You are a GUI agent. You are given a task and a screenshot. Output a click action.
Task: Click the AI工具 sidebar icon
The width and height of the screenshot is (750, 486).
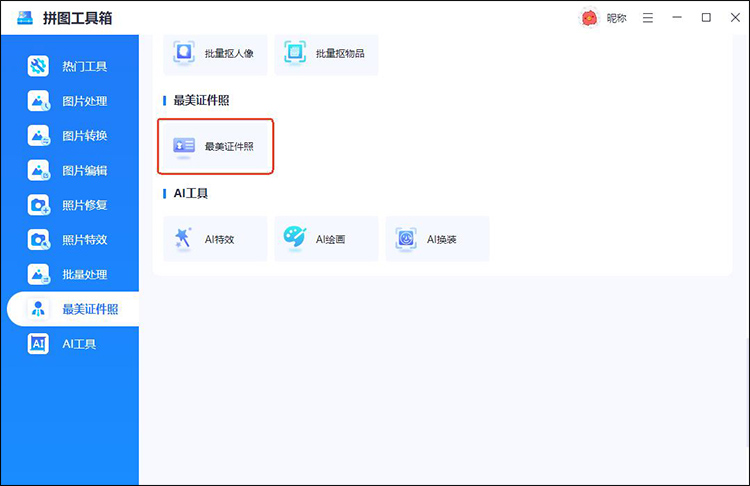point(38,343)
